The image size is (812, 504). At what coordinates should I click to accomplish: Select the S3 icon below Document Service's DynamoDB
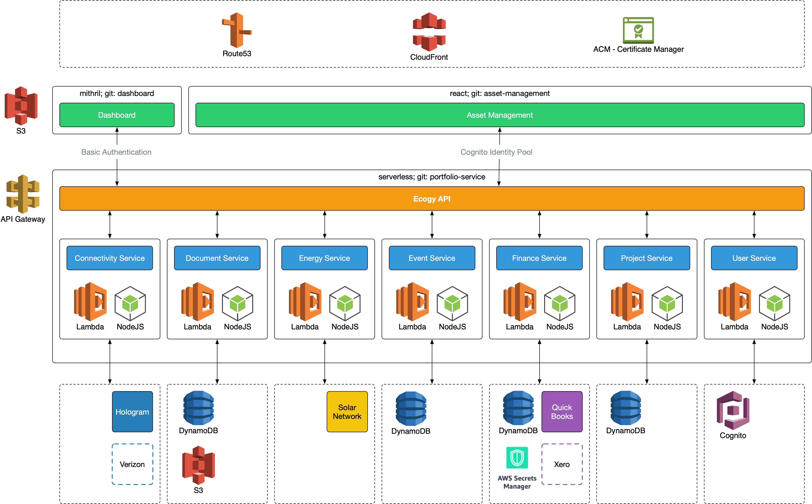coord(198,465)
